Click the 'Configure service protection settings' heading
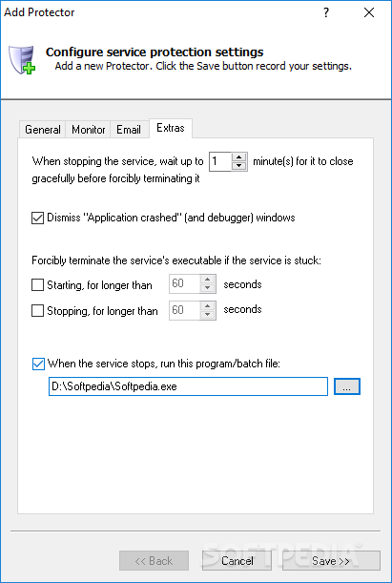 155,52
